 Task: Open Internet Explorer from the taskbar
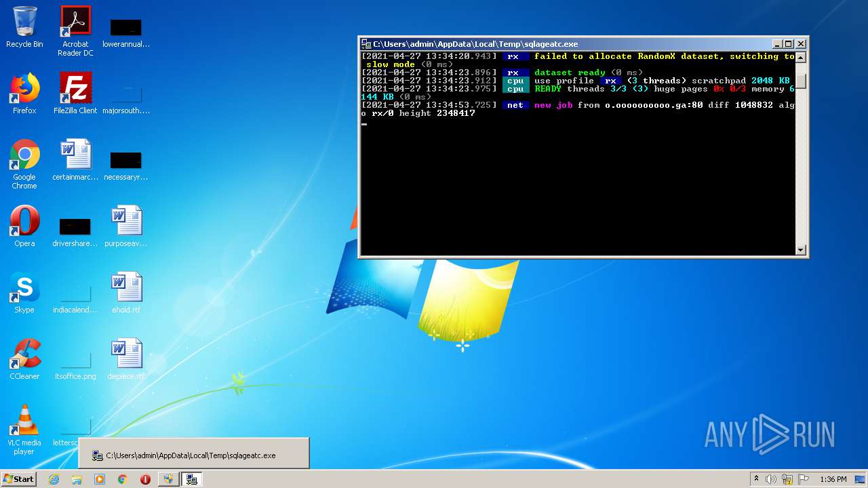coord(54,479)
